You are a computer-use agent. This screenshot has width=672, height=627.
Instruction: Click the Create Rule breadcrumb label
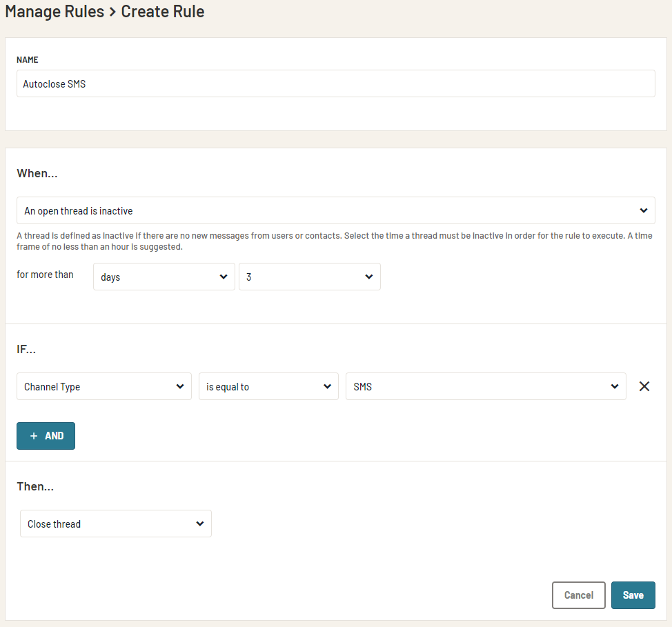[162, 12]
